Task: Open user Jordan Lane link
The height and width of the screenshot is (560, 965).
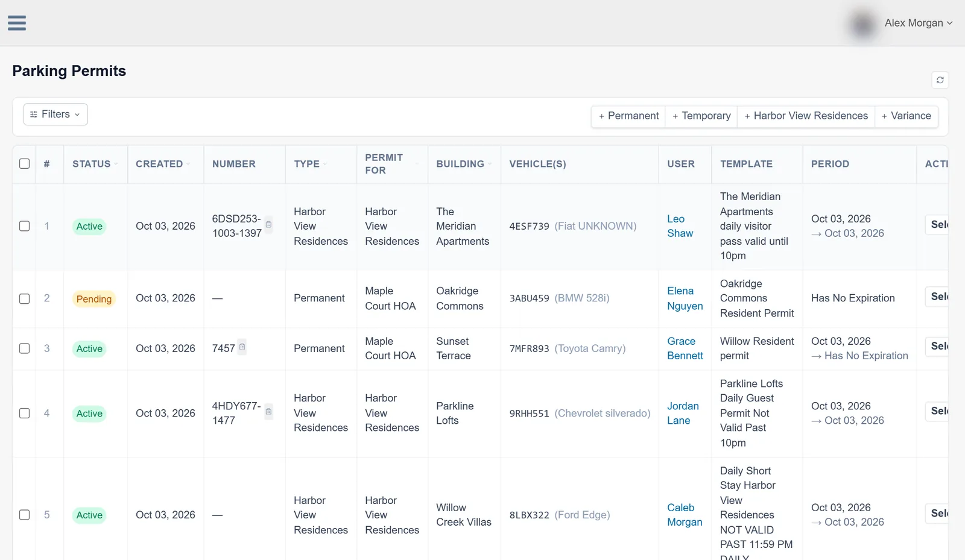Action: pyautogui.click(x=683, y=413)
